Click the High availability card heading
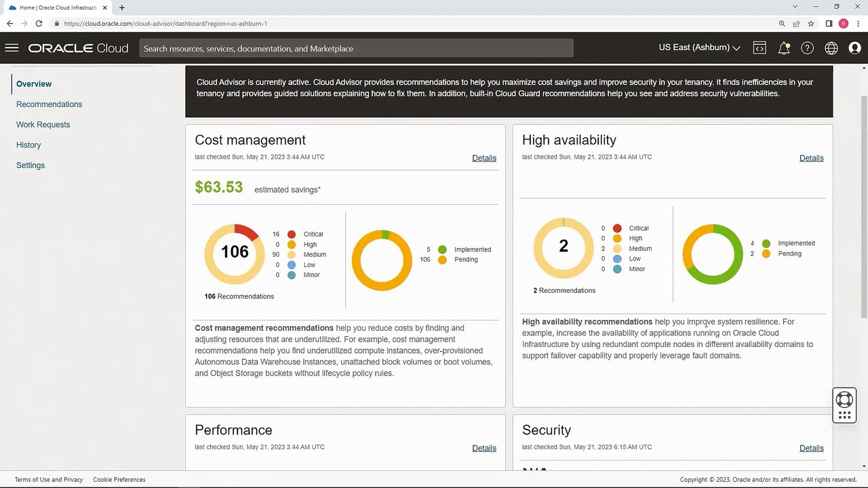Screen dimensions: 868x488 [x=569, y=140]
